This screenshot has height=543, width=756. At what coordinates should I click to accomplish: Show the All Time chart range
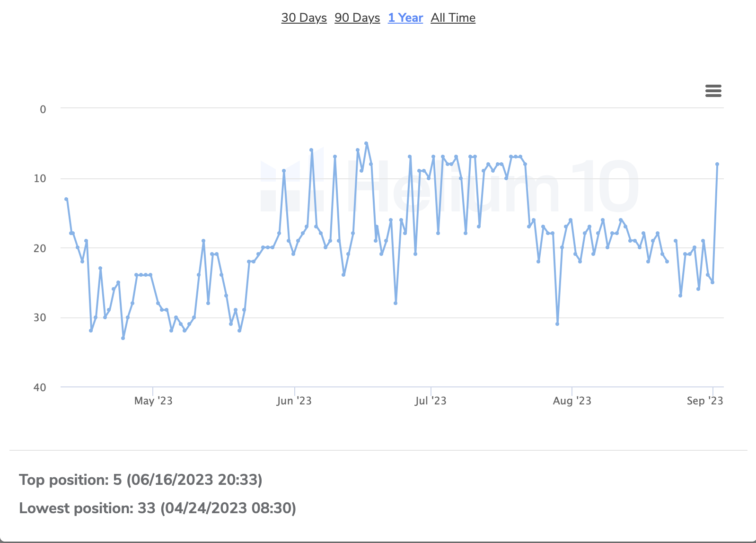click(453, 18)
